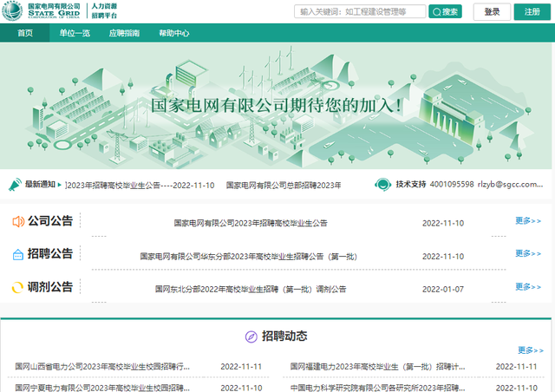
Task: Click the headset icon beside 技术支持
Action: point(382,185)
